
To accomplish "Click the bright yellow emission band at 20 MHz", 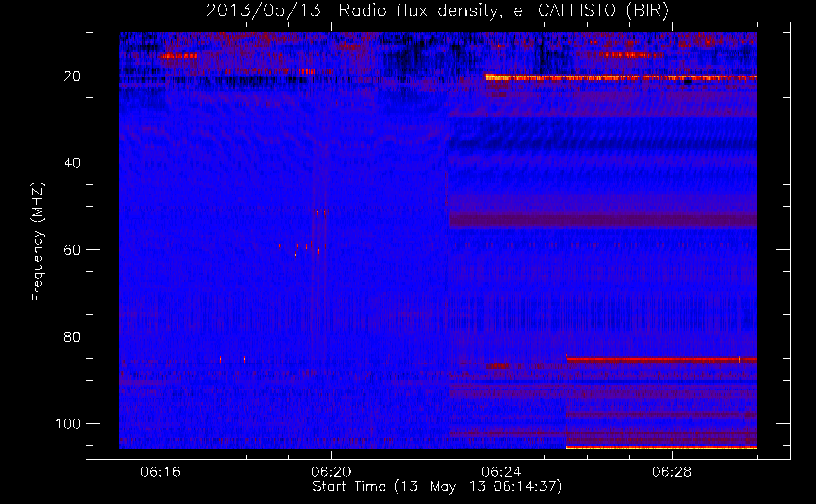I will click(621, 78).
